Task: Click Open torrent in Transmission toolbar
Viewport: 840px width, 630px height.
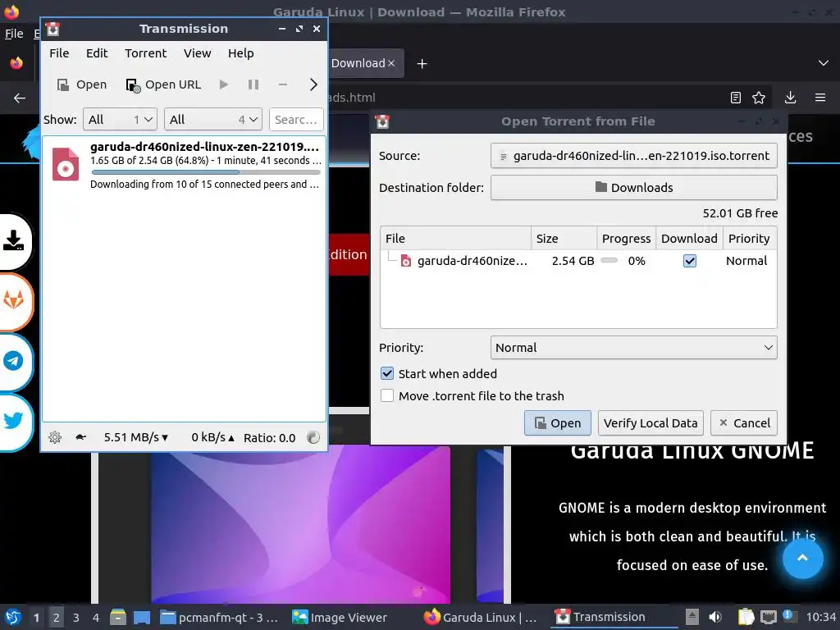Action: (82, 84)
